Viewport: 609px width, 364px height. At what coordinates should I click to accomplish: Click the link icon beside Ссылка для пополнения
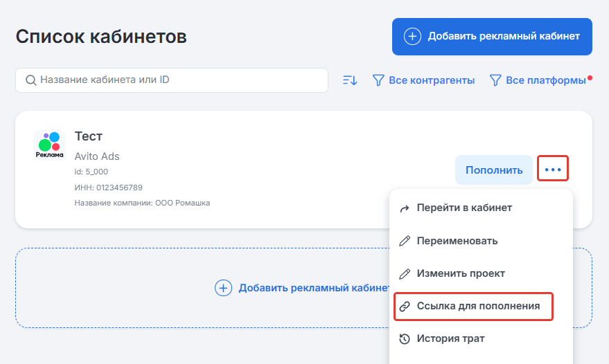click(x=405, y=306)
